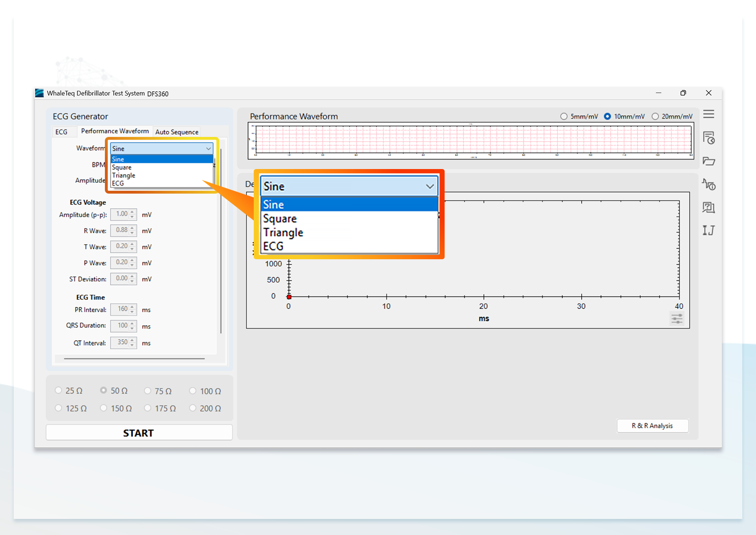Collapse the Waveform dropdown showing Sine
Screen dimensions: 756x535
coord(162,148)
